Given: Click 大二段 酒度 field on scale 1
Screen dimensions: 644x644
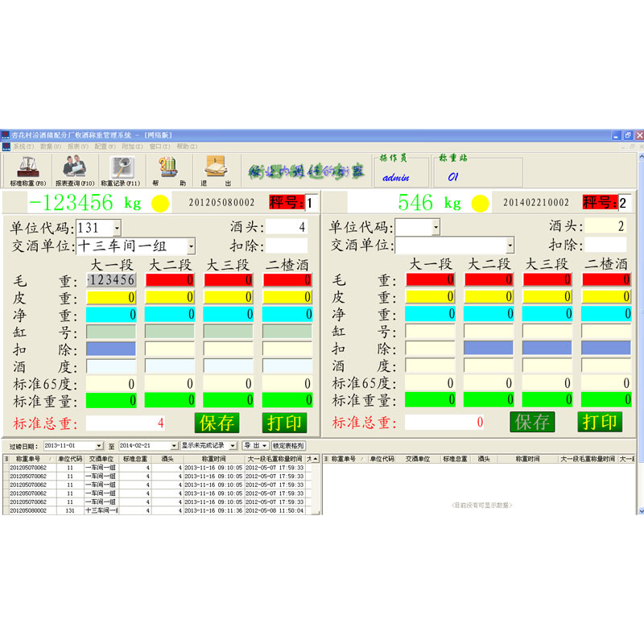Looking at the screenshot, I should point(170,366).
